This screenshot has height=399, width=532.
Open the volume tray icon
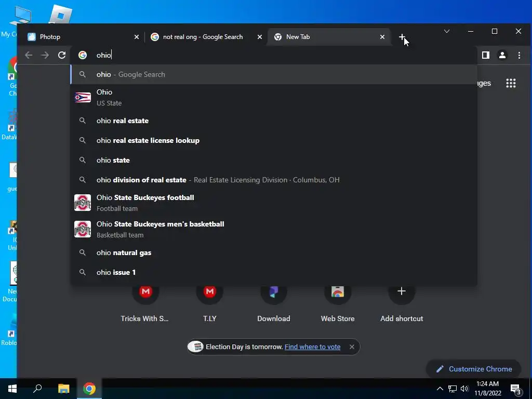[x=464, y=389]
